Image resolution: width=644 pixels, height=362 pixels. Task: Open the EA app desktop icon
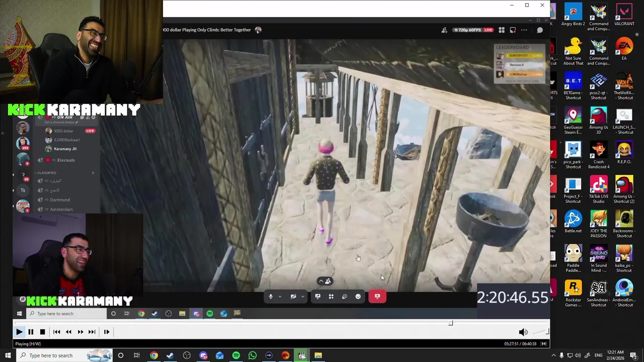pyautogui.click(x=624, y=49)
